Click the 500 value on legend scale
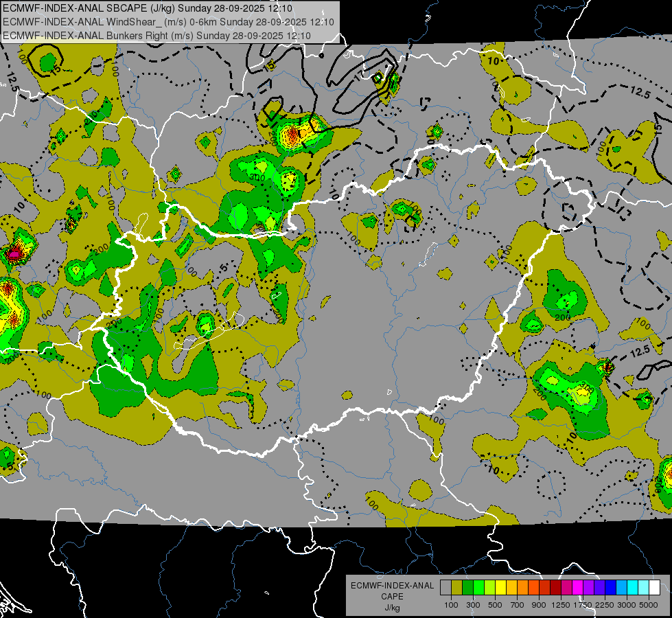This screenshot has height=618, width=672. point(496,605)
